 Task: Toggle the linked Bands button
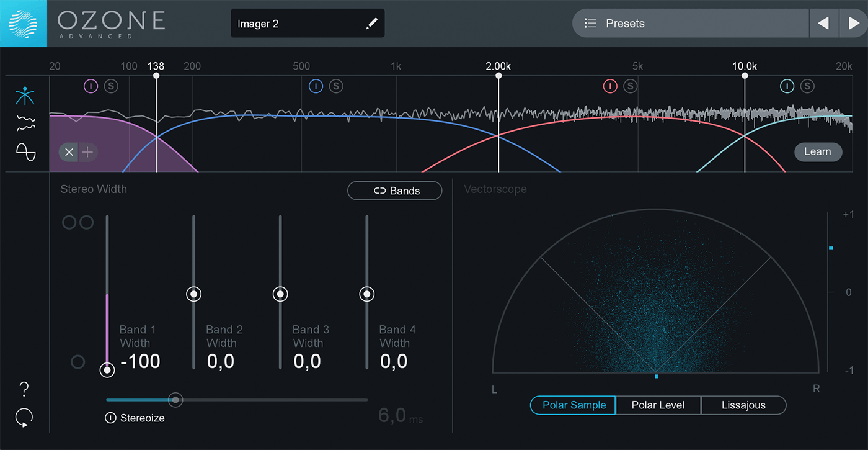(x=395, y=191)
